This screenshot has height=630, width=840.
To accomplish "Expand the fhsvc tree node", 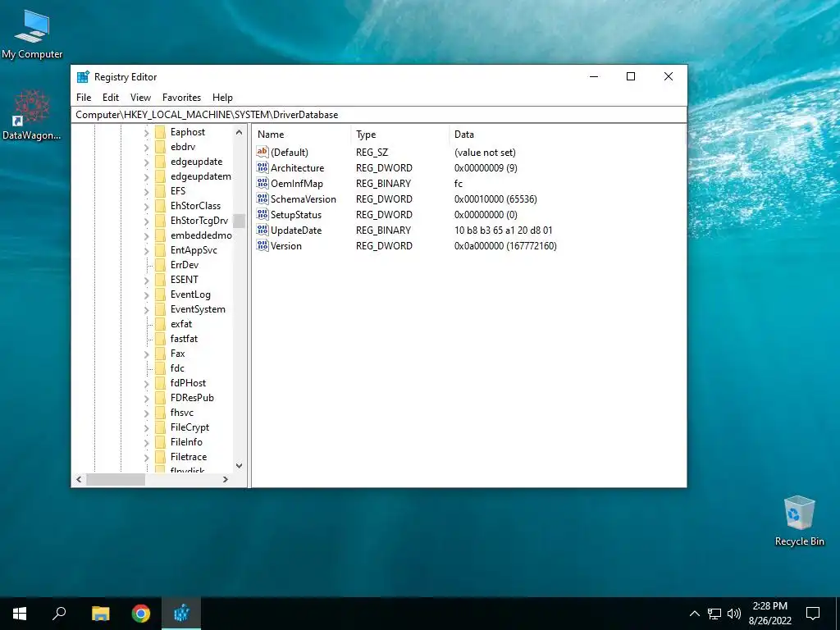I will point(147,413).
